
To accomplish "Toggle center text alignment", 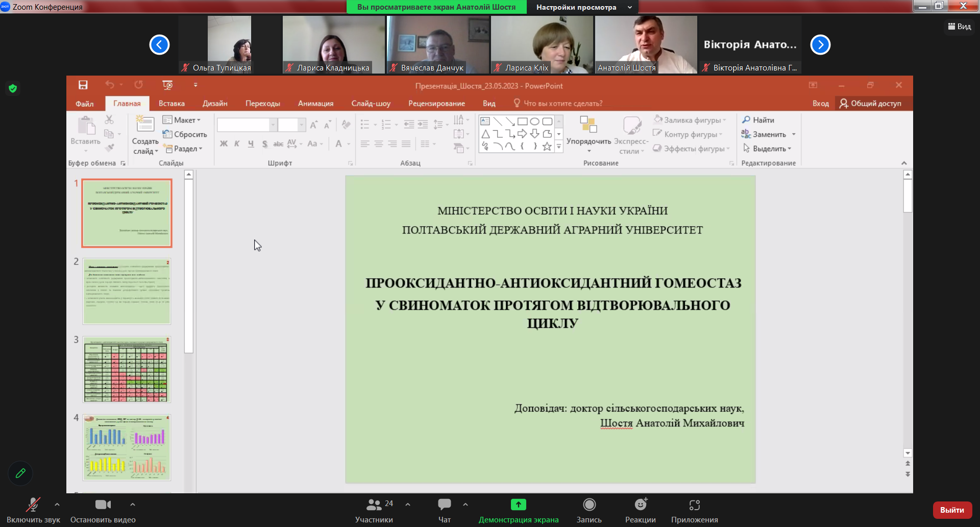I will pos(379,144).
